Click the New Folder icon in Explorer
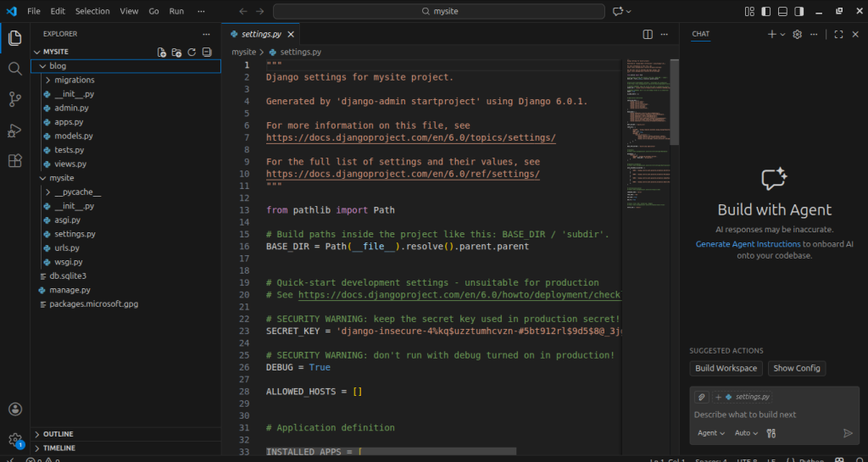Viewport: 868px width, 462px height. (x=176, y=52)
